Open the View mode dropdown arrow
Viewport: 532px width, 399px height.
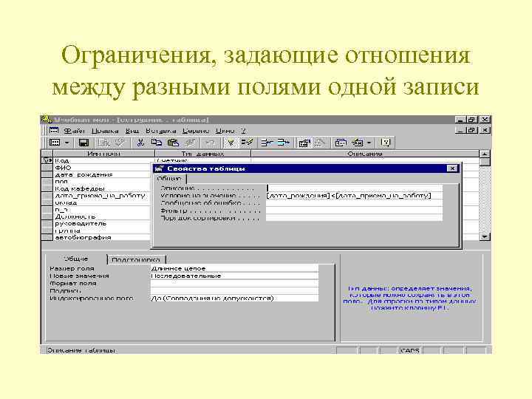pos(66,143)
